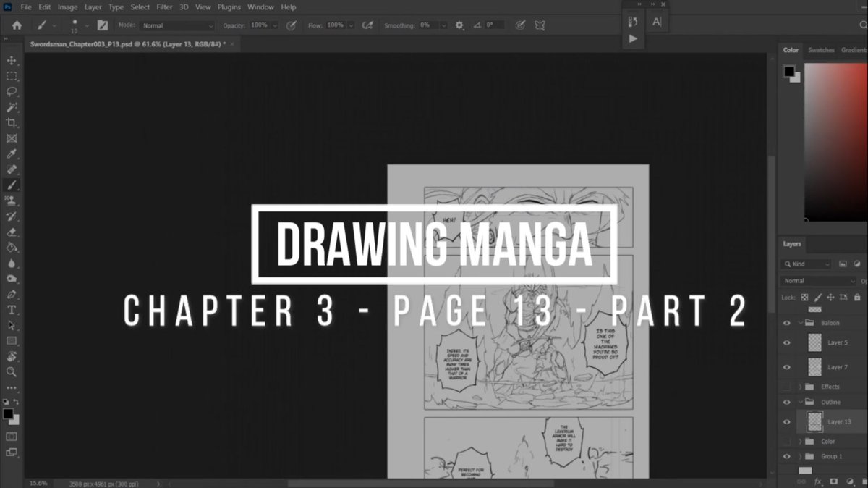This screenshot has height=488, width=868.
Task: Select the Path Selection tool
Action: pos(12,326)
